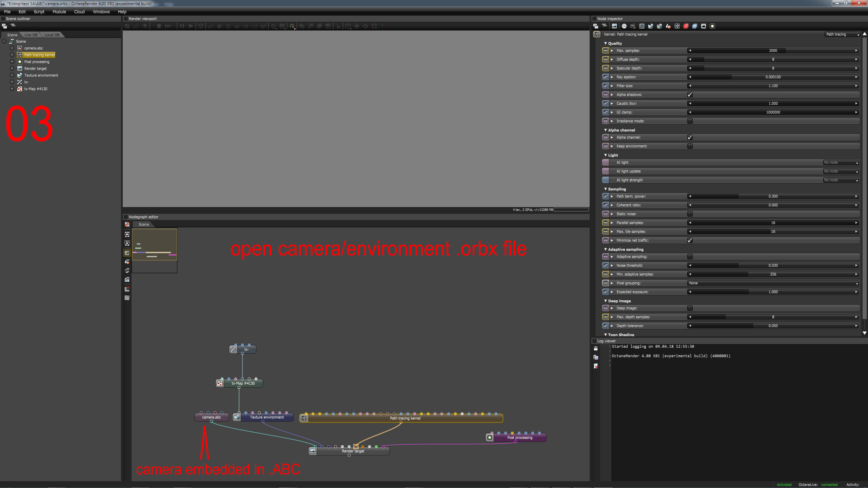Open the environment node icon in Node inspector

point(650,26)
